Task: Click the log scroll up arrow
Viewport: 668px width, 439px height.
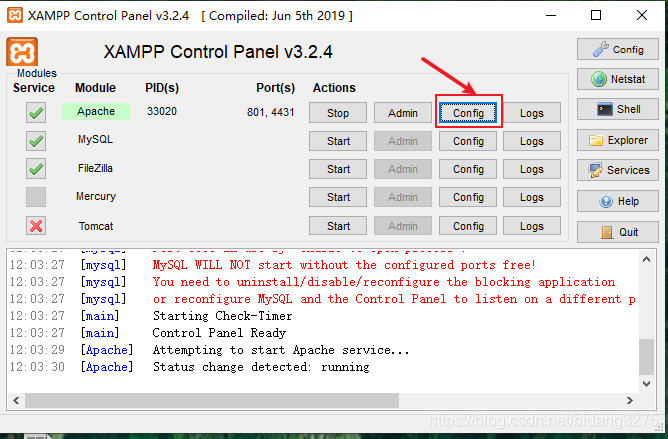Action: coord(646,259)
